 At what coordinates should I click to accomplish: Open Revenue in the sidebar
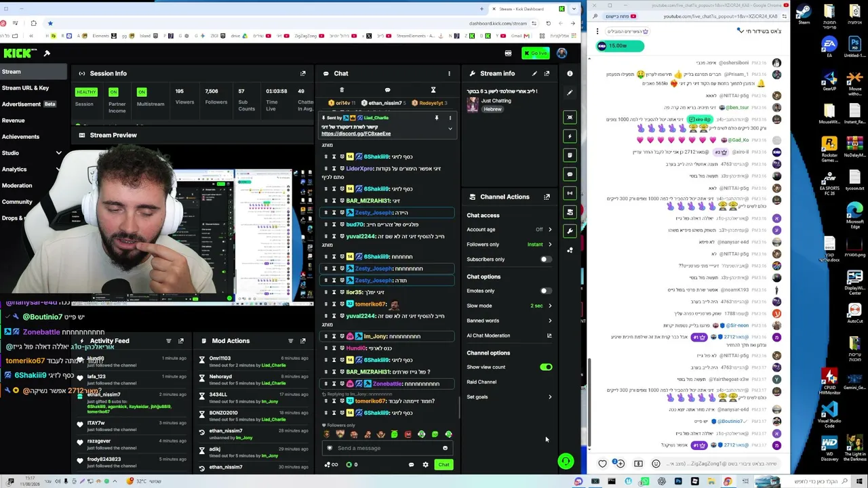point(13,121)
